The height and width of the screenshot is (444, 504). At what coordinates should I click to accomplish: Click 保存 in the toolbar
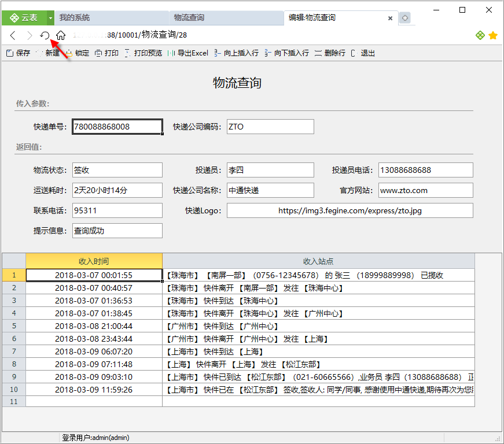coord(19,53)
